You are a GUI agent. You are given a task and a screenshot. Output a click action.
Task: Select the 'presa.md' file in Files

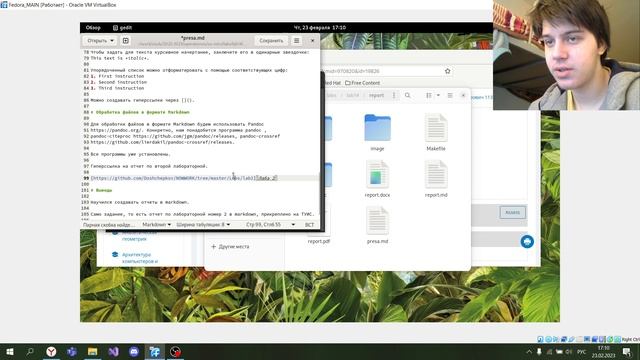click(377, 225)
